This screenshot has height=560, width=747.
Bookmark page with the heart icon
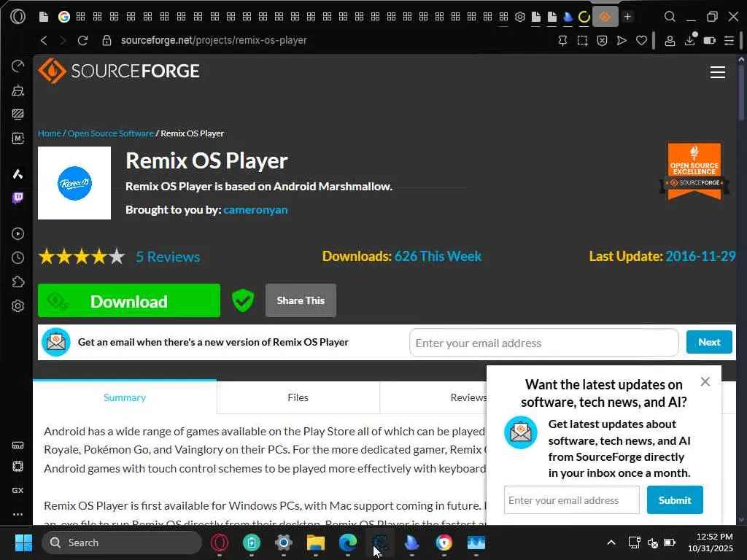(x=642, y=41)
